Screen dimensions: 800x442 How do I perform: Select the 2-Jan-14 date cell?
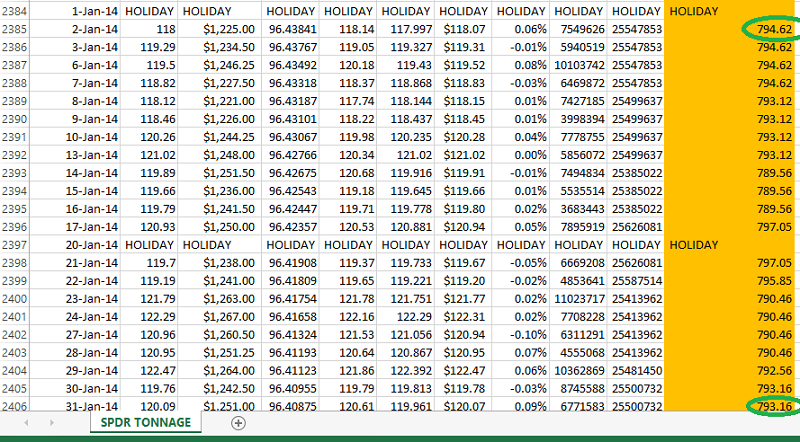[75, 29]
